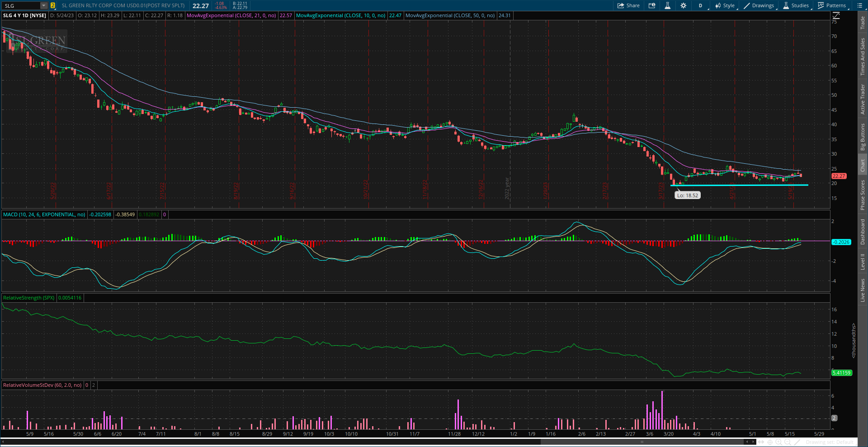Open the Patterns dropdown menu

coord(832,5)
